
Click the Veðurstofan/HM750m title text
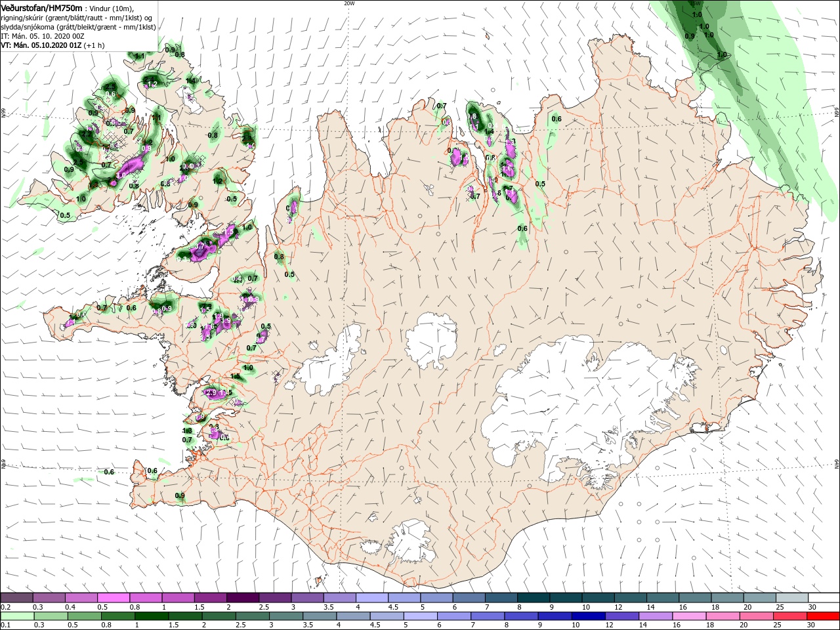point(42,7)
